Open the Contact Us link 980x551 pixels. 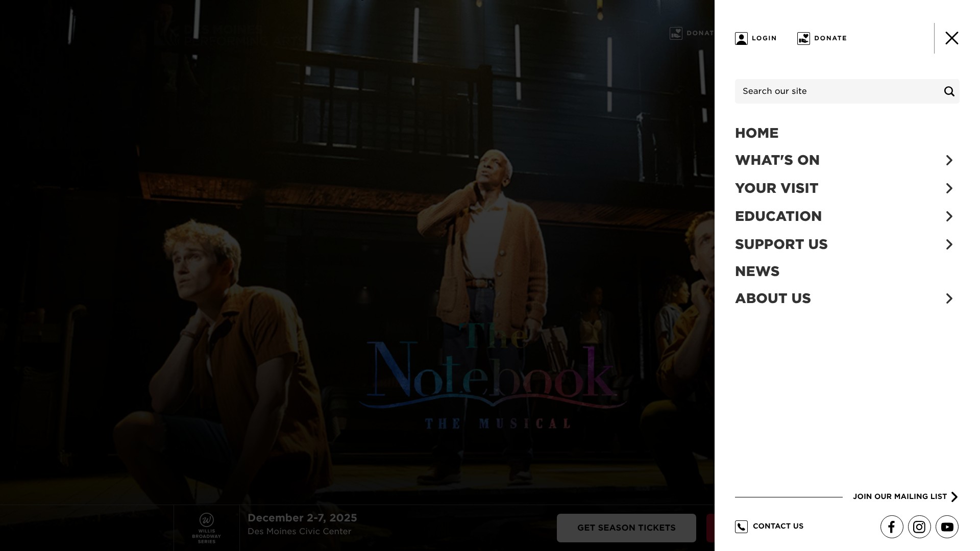778,526
